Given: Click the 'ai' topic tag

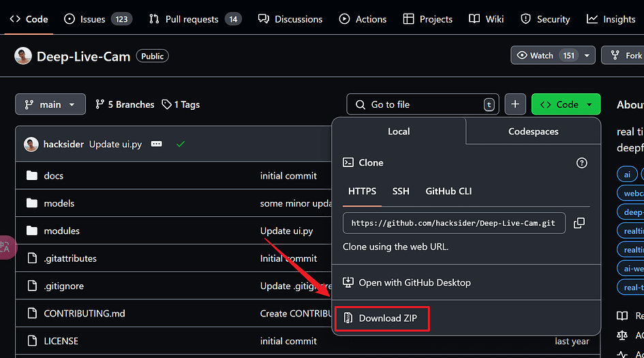Looking at the screenshot, I should tap(627, 175).
